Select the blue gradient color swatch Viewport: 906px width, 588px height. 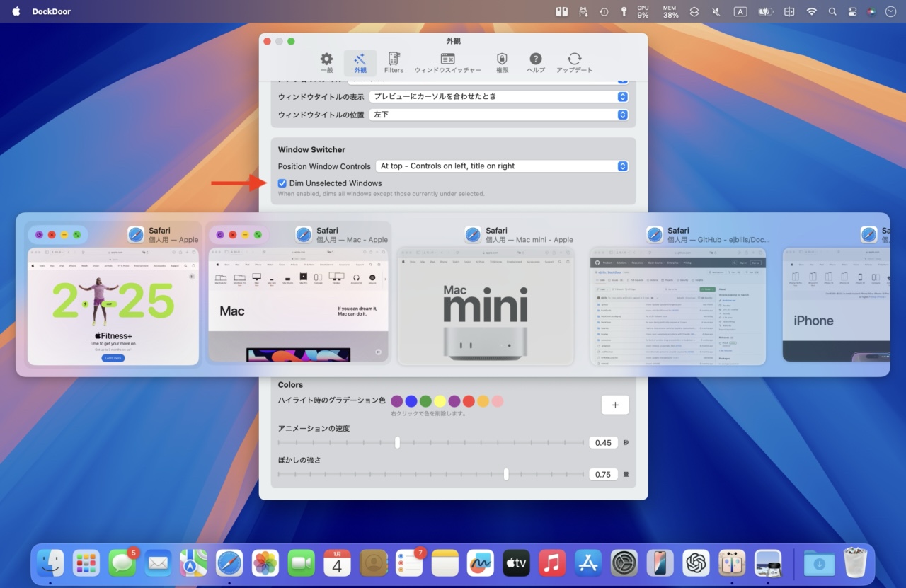[x=411, y=401]
